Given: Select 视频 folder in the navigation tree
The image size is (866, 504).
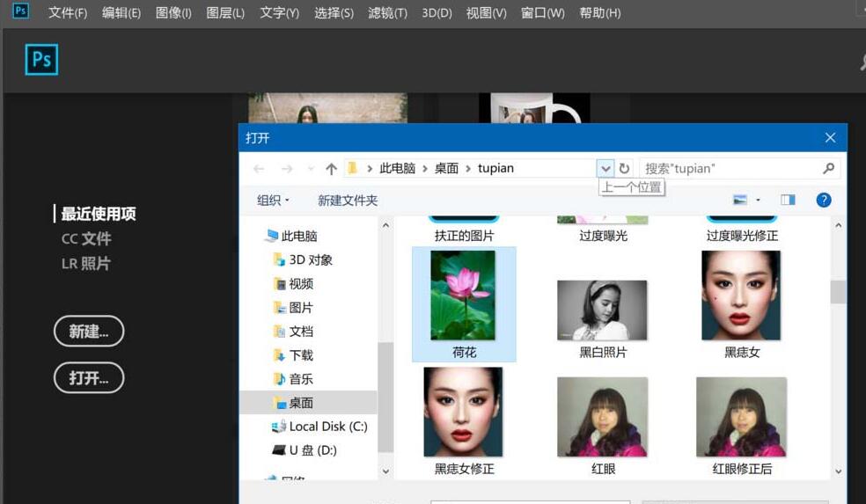Looking at the screenshot, I should 301,284.
